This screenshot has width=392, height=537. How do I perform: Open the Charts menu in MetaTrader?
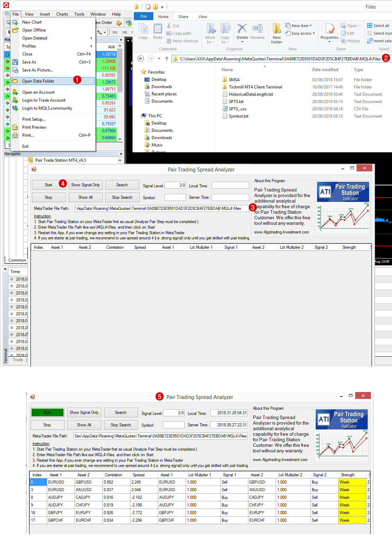pos(62,14)
